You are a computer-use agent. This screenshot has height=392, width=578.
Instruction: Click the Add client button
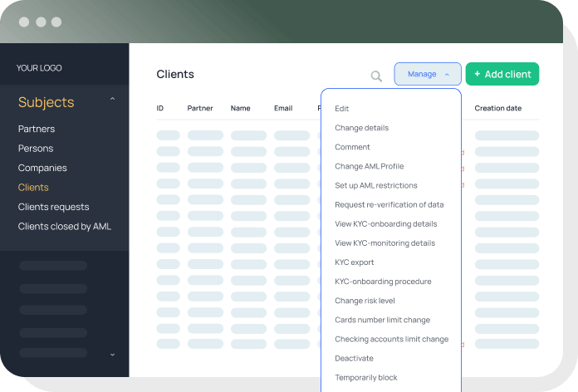[x=502, y=74]
